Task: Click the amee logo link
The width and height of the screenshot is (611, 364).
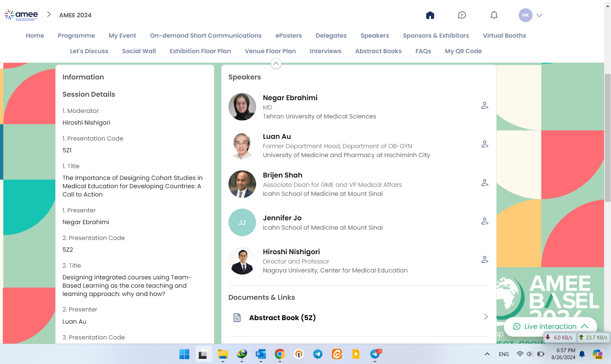Action: [x=21, y=15]
